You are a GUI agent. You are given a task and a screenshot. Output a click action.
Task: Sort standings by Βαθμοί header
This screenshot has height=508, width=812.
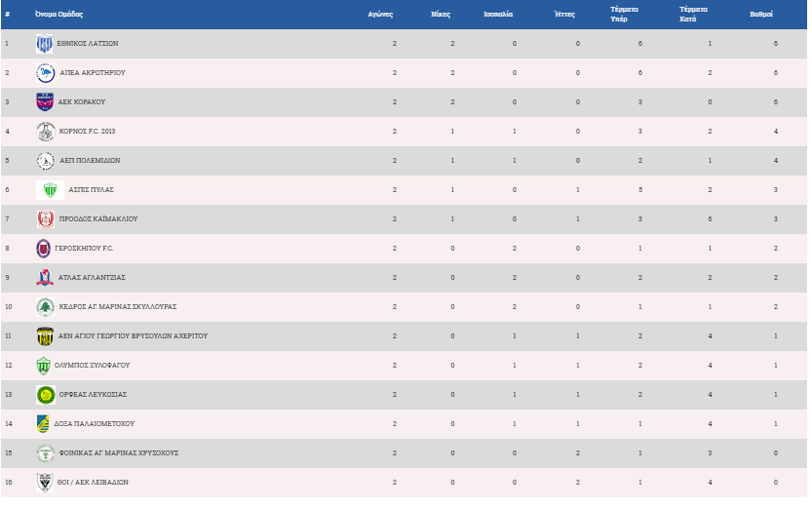[x=761, y=14]
